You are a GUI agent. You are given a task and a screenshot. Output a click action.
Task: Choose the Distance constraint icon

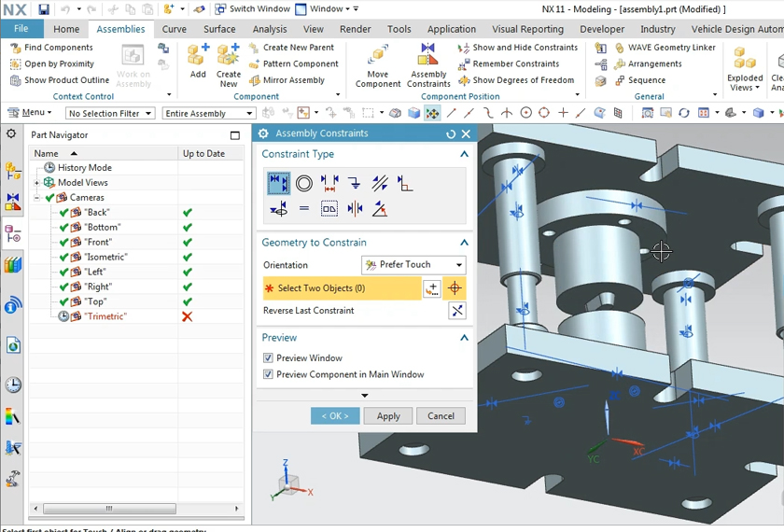(x=329, y=183)
